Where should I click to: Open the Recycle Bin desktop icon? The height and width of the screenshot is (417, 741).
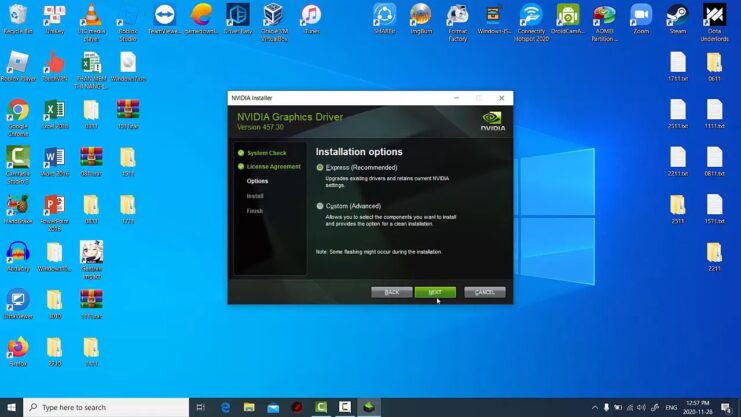(18, 20)
